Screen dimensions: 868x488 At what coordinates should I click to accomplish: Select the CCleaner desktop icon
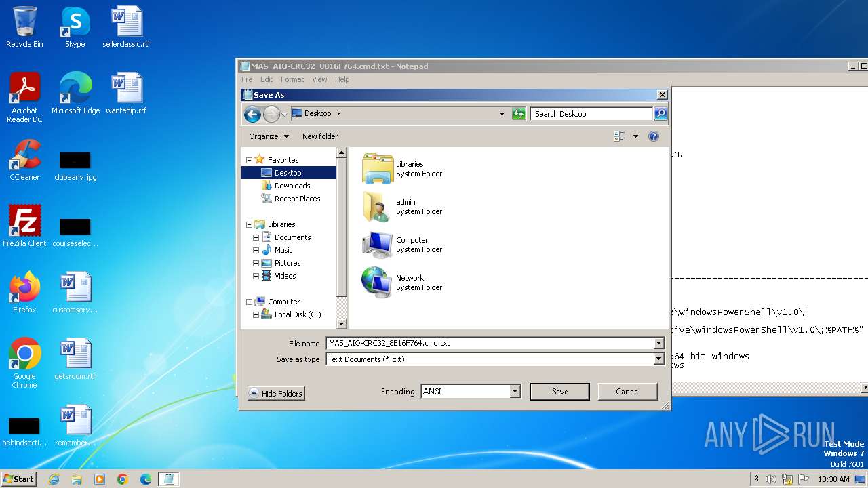24,160
